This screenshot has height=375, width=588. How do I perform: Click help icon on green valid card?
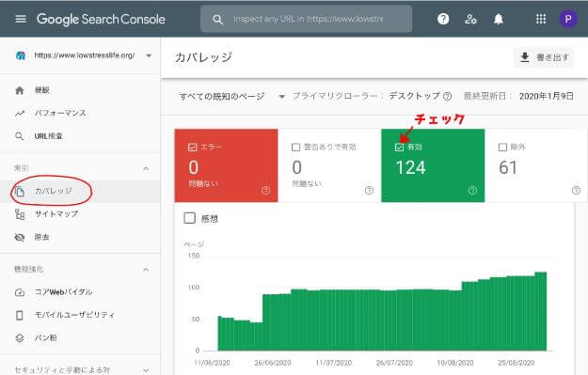click(472, 190)
